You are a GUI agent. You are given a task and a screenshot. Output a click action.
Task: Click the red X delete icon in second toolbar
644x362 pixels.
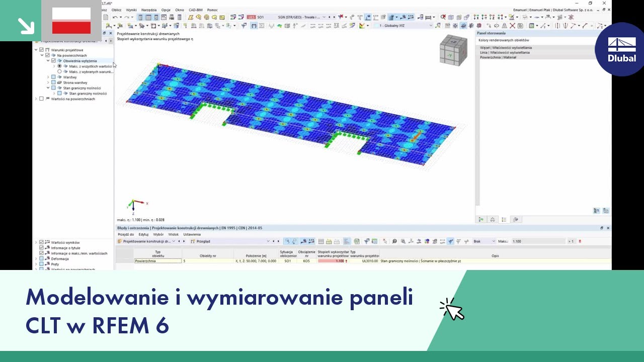pyautogui.click(x=512, y=26)
